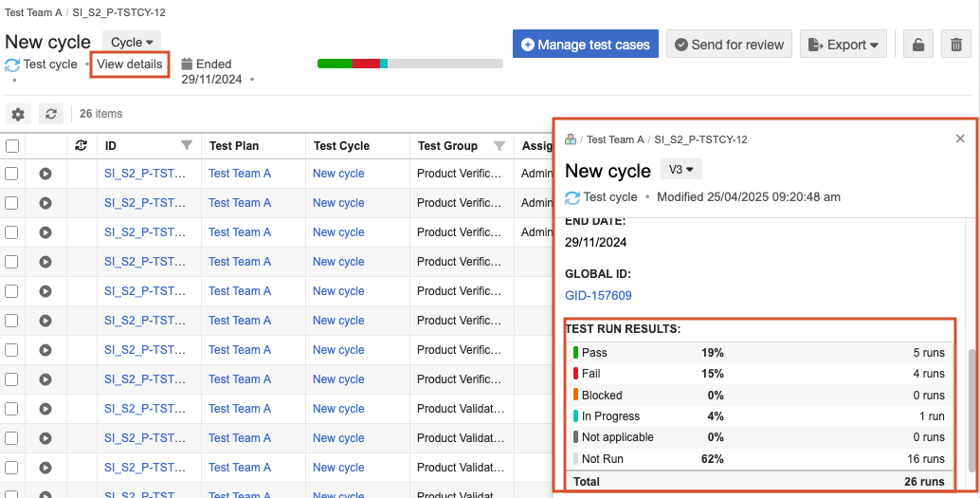Check the second row checkbox
Viewport: 980px width, 498px height.
(12, 203)
